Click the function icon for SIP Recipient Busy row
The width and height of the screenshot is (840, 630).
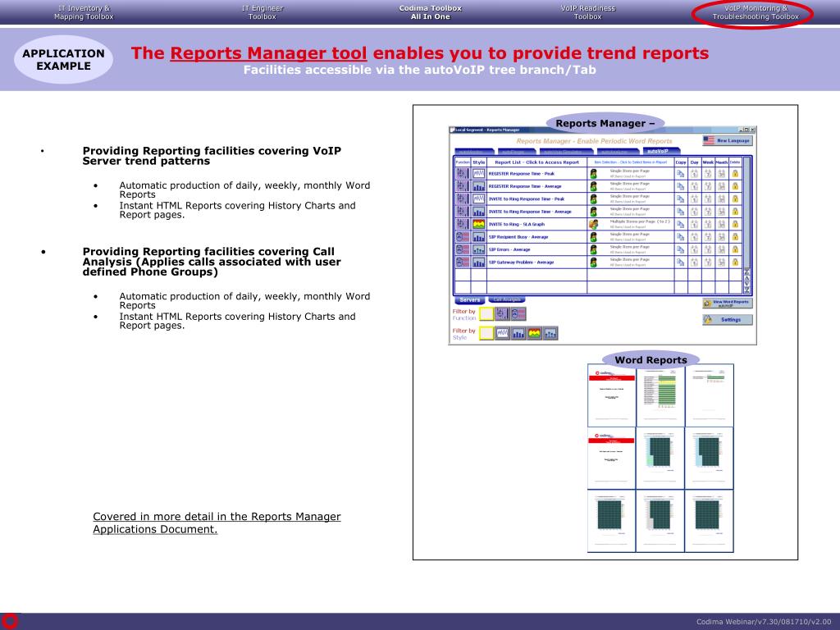pos(463,237)
